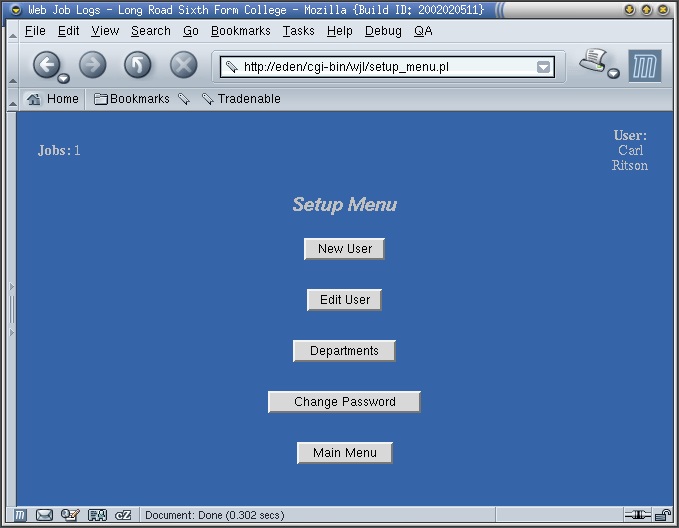This screenshot has width=679, height=528.
Task: Collapse the menu bar toolbar grippy
Action: [x=13, y=31]
